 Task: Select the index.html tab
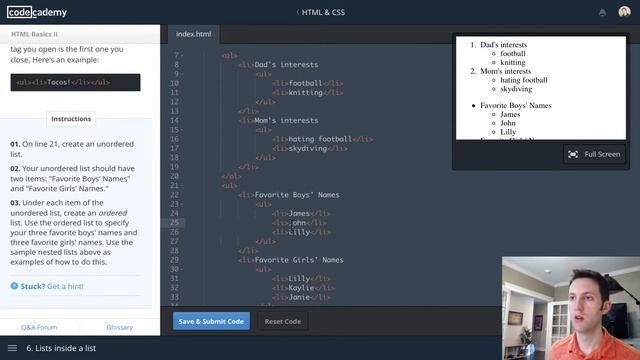click(193, 34)
